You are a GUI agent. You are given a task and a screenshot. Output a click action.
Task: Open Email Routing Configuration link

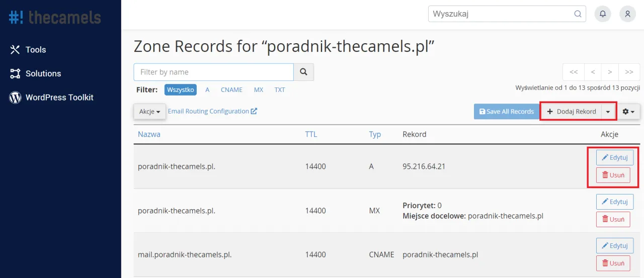click(x=212, y=111)
